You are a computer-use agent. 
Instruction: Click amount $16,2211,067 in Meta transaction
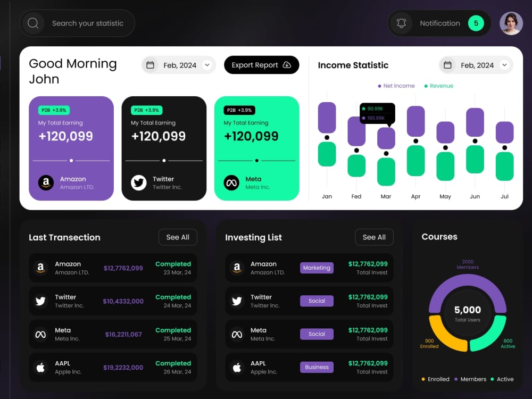[x=123, y=335]
